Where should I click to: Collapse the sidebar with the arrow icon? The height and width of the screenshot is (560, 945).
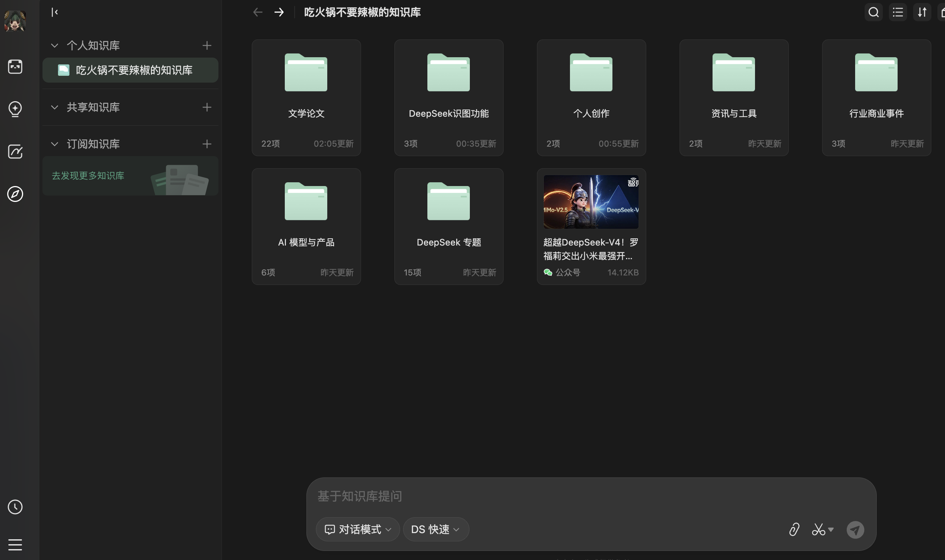[x=54, y=12]
